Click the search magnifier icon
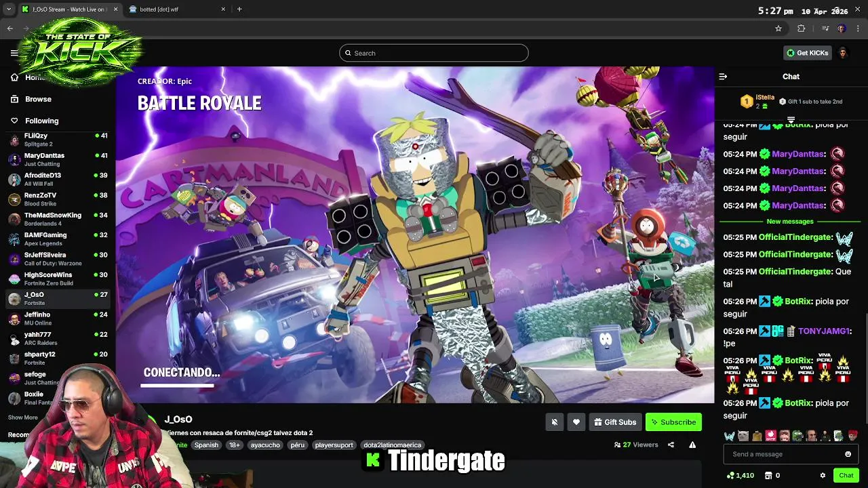This screenshot has height=488, width=868. pyautogui.click(x=349, y=53)
